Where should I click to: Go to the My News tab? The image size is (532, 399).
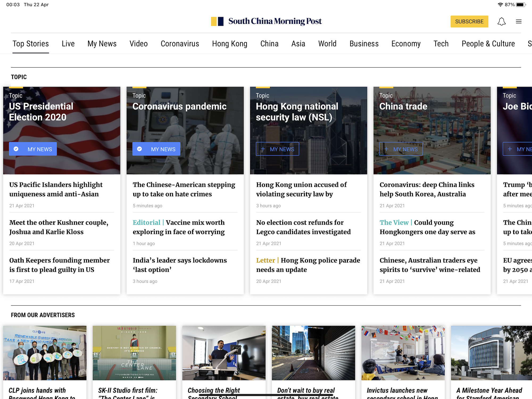[102, 44]
